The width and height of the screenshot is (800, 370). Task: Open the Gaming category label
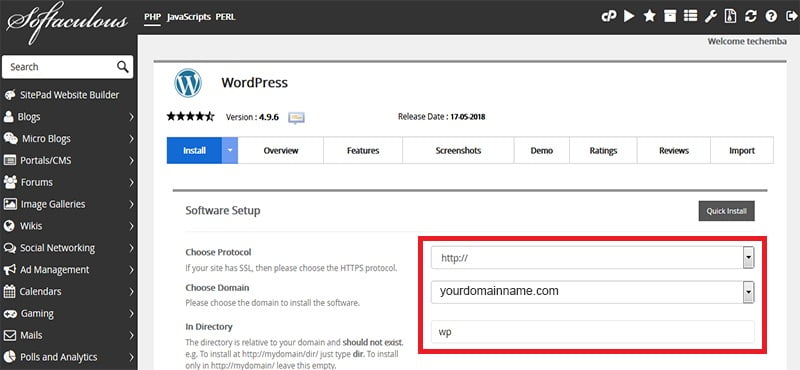(x=37, y=313)
